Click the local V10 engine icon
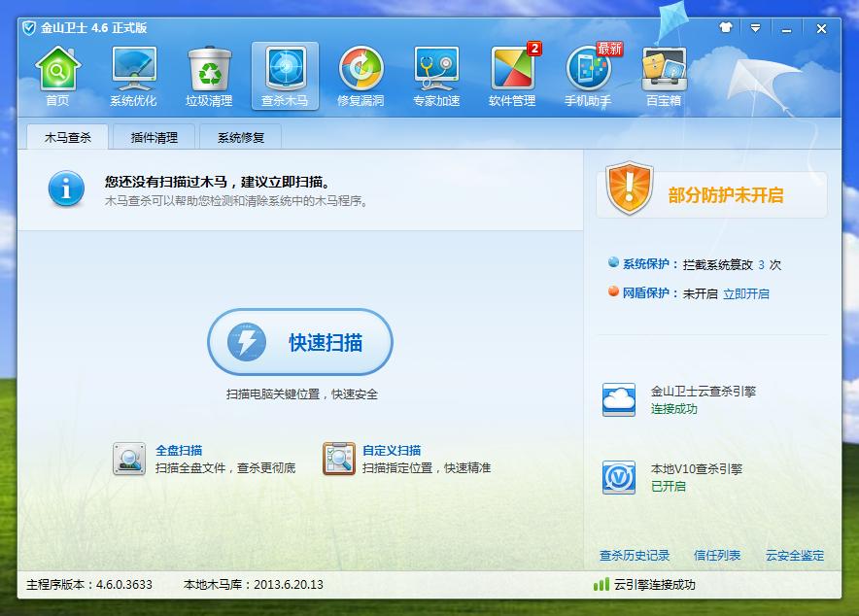Viewport: 859px width, 616px height. click(x=619, y=477)
